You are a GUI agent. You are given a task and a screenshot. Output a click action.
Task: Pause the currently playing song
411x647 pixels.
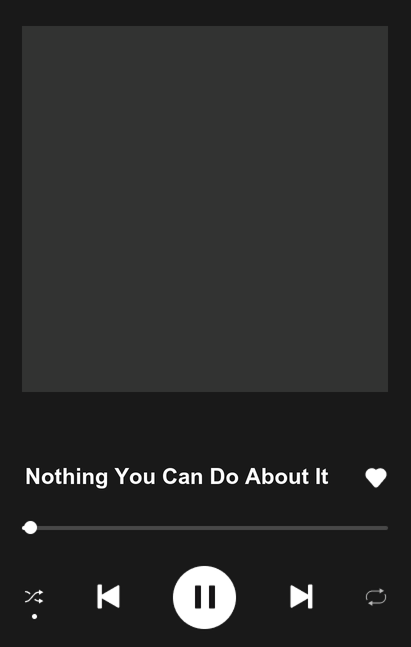(204, 597)
